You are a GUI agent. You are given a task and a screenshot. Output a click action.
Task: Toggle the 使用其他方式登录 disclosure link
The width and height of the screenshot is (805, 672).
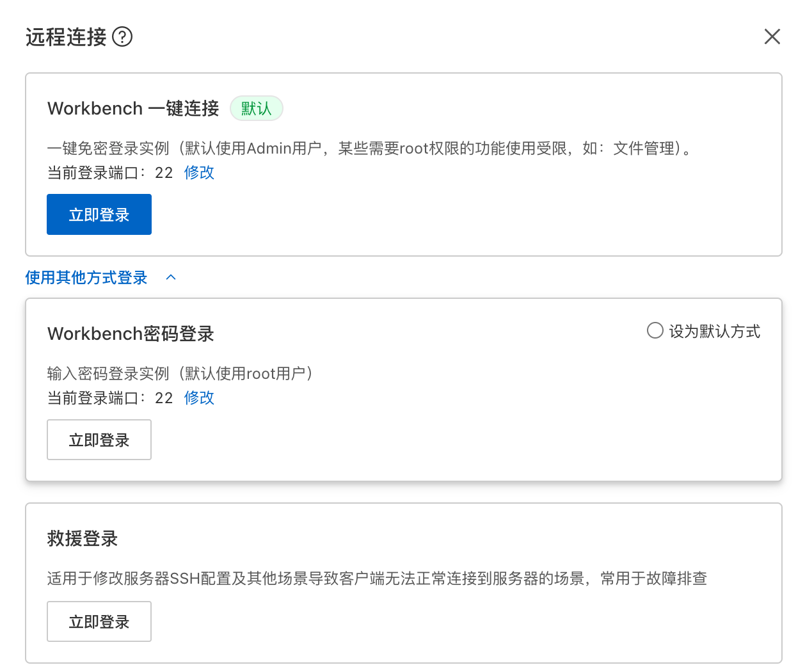tap(85, 278)
